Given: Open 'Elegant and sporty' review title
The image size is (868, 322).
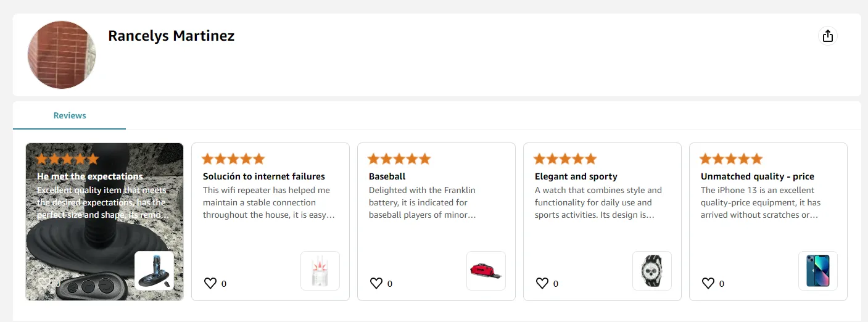Looking at the screenshot, I should click(x=576, y=176).
